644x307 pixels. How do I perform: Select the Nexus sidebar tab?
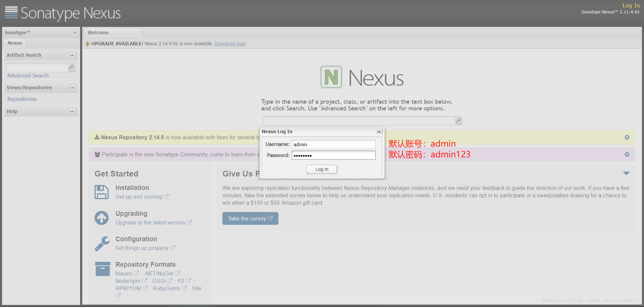coord(15,43)
